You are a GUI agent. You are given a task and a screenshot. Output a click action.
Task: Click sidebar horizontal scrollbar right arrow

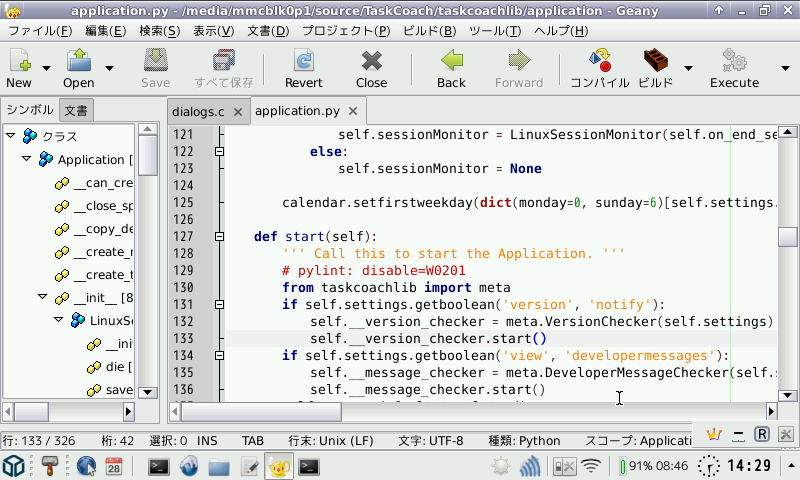[128, 411]
